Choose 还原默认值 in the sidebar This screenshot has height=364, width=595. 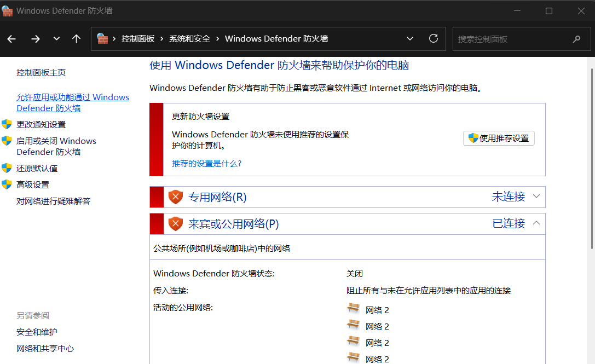(x=37, y=168)
